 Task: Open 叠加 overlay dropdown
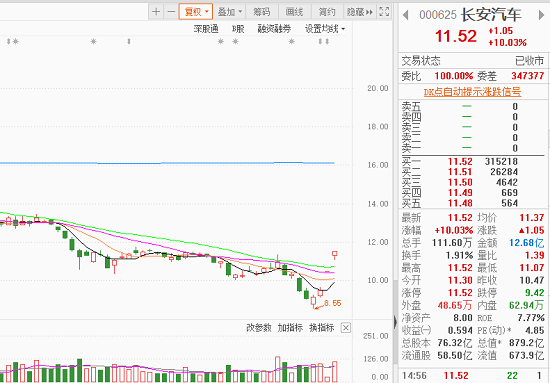[x=230, y=12]
